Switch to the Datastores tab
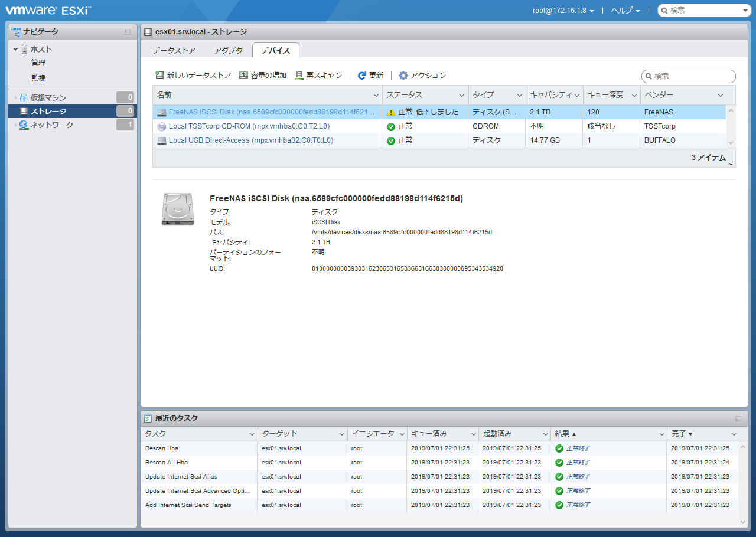Image resolution: width=756 pixels, height=537 pixels. [174, 51]
